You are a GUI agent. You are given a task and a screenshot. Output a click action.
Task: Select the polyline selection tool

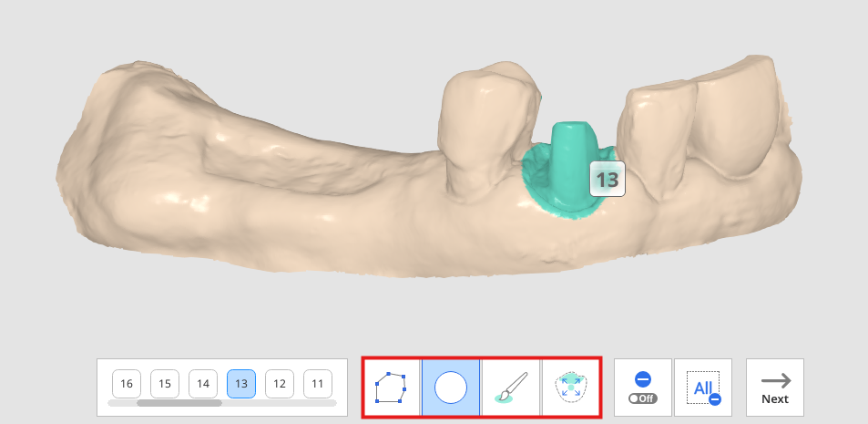tap(391, 388)
